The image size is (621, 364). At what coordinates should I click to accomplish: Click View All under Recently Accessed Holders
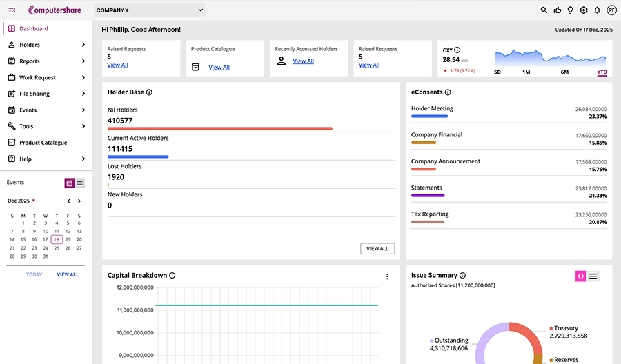point(303,61)
